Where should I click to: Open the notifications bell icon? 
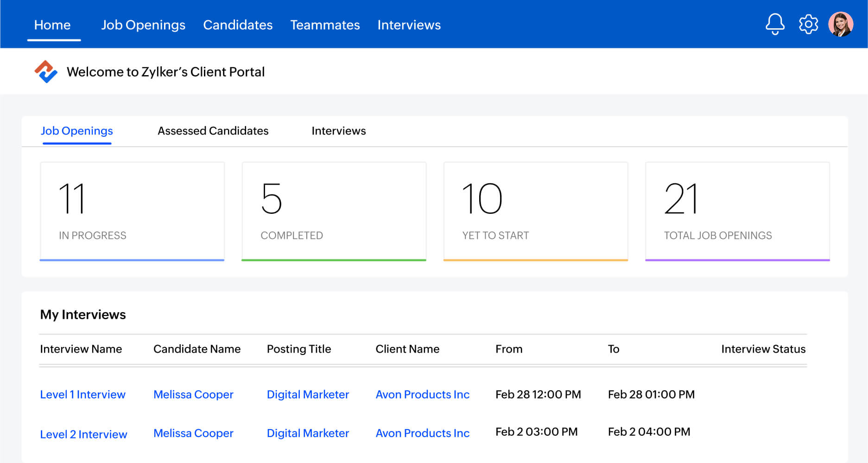click(x=775, y=24)
